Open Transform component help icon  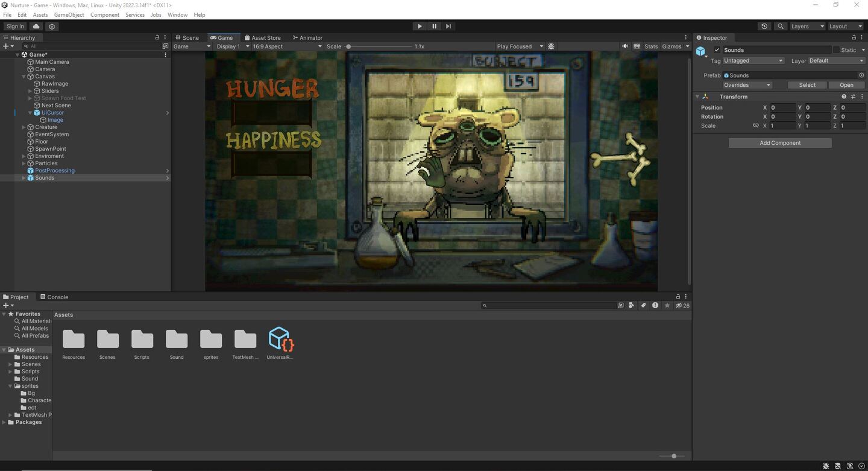coord(844,96)
